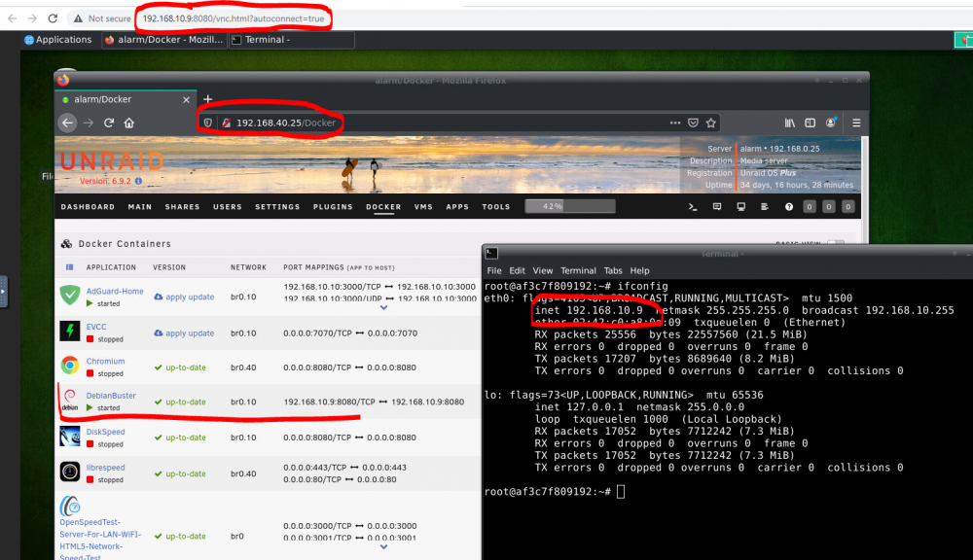The image size is (973, 560).
Task: Open the Unraid TOOLS tab
Action: tap(496, 207)
